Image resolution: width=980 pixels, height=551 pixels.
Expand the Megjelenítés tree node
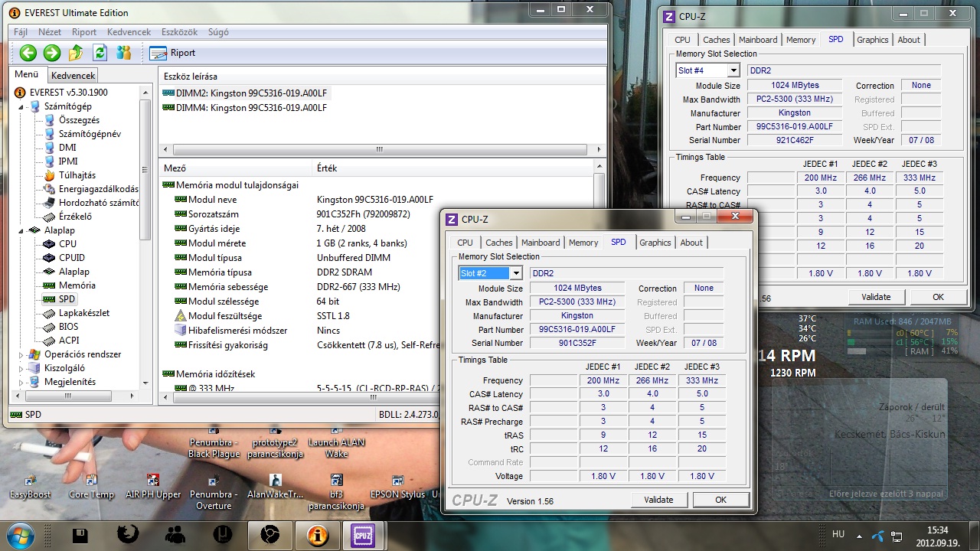click(x=22, y=382)
